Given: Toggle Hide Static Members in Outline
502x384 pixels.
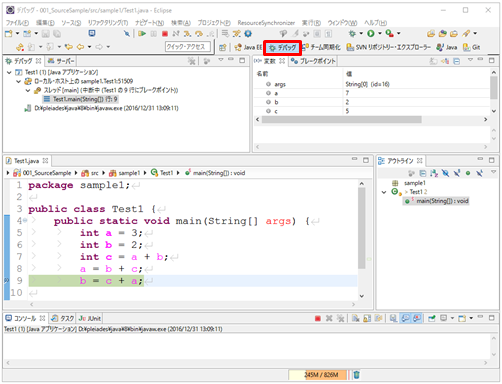Looking at the screenshot, I should pyautogui.click(x=457, y=173).
